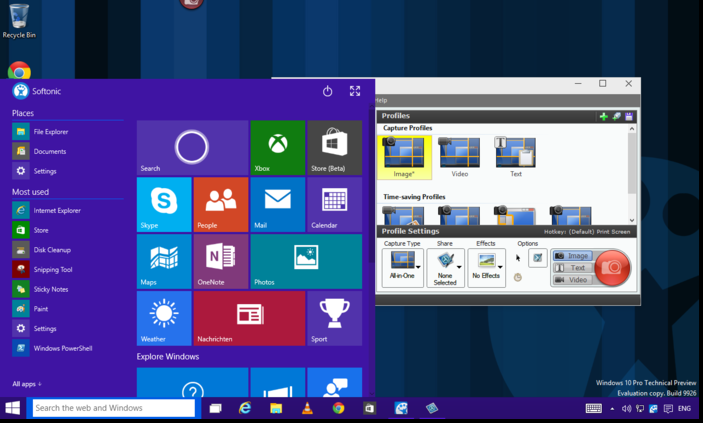Open the OneNote tile
This screenshot has width=703, height=423.
(x=221, y=262)
